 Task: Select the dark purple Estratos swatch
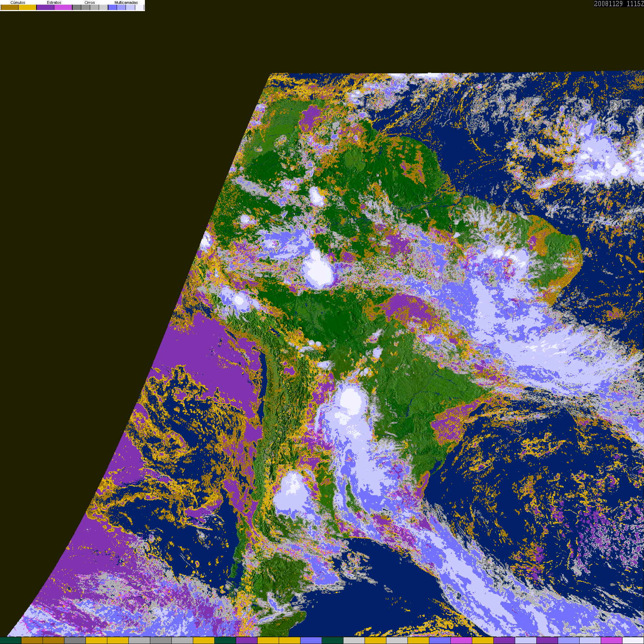pyautogui.click(x=45, y=7)
